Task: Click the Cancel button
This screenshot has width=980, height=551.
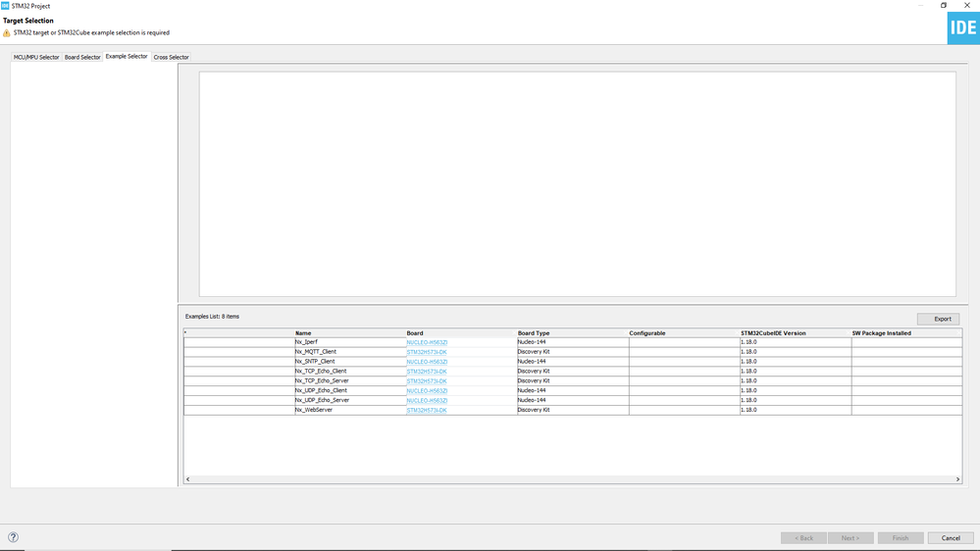Action: [x=951, y=538]
